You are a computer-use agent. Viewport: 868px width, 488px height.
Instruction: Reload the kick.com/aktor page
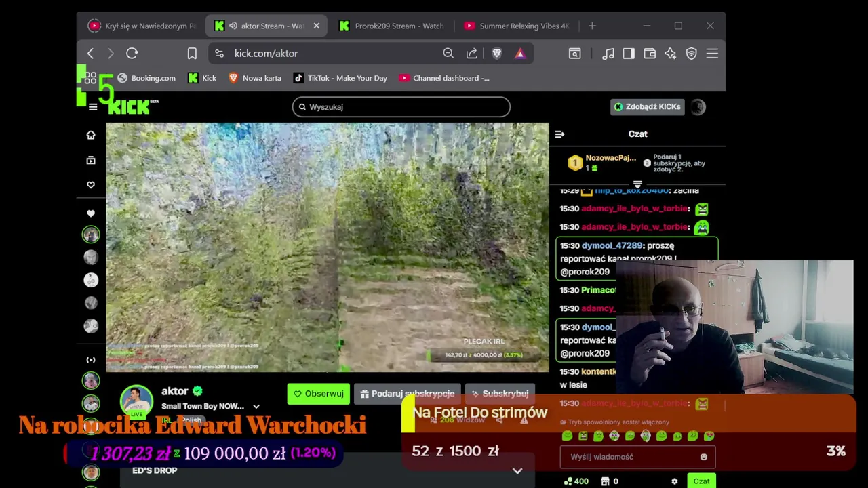132,53
